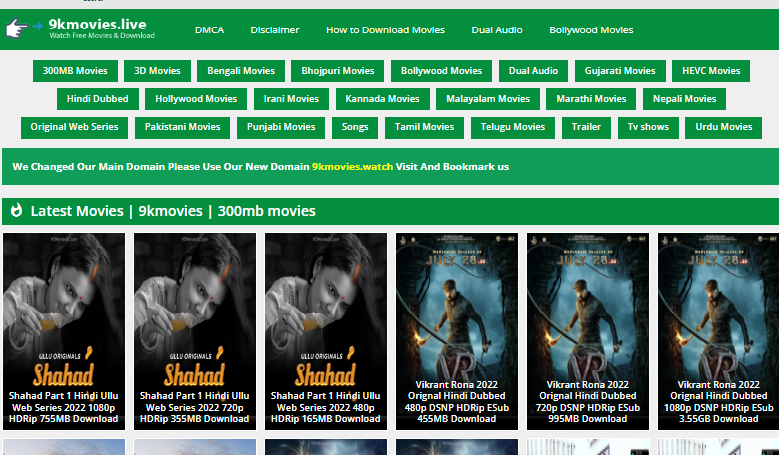The height and width of the screenshot is (455, 779).
Task: Open the Trailer category
Action: coord(586,127)
